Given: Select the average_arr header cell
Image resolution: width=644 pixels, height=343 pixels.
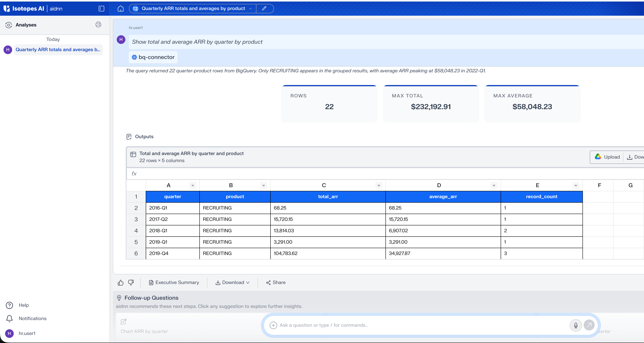Looking at the screenshot, I should (x=443, y=197).
